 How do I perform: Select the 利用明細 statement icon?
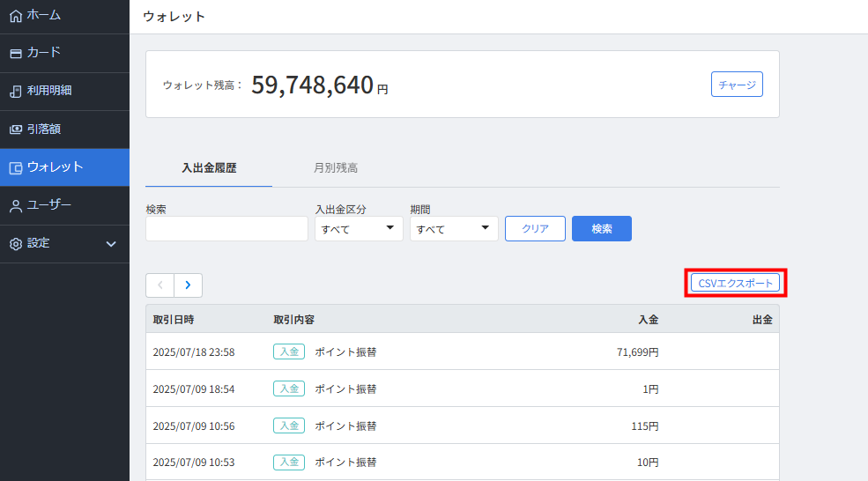pyautogui.click(x=16, y=92)
